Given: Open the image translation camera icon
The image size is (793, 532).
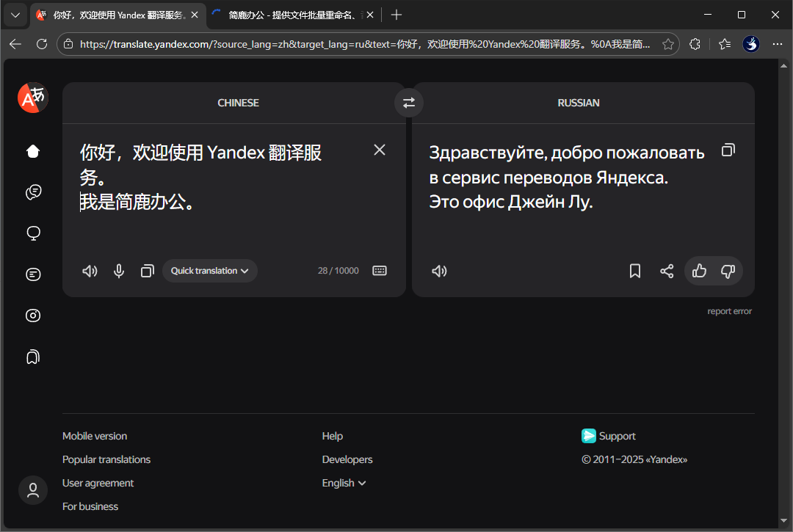Looking at the screenshot, I should 33,315.
